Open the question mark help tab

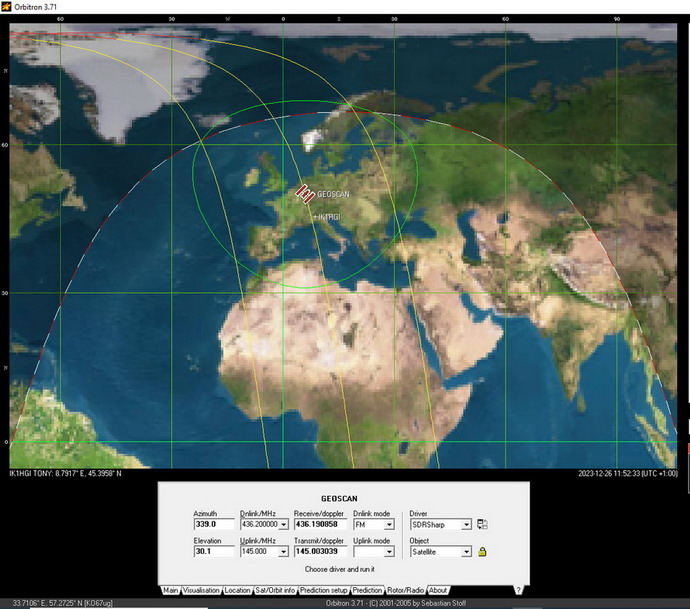[518, 591]
